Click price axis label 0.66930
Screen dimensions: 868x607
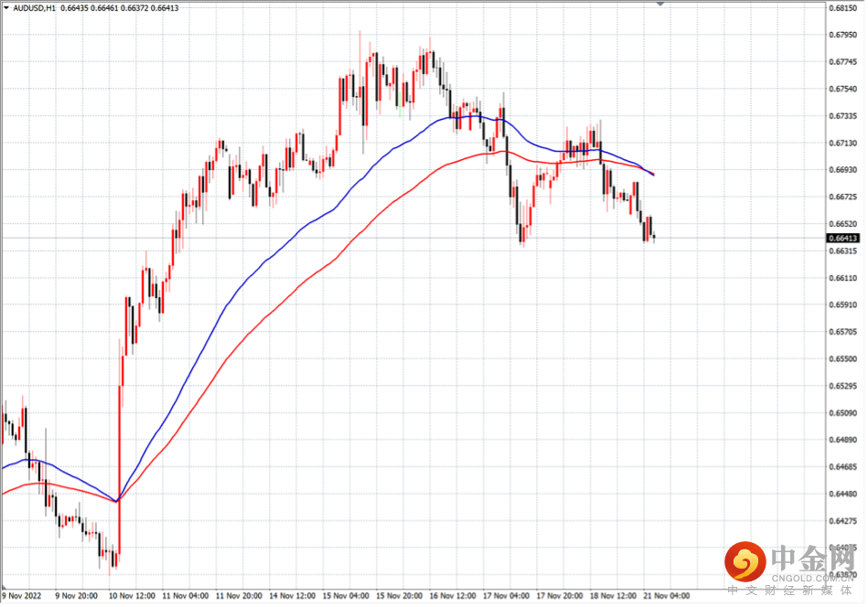842,170
